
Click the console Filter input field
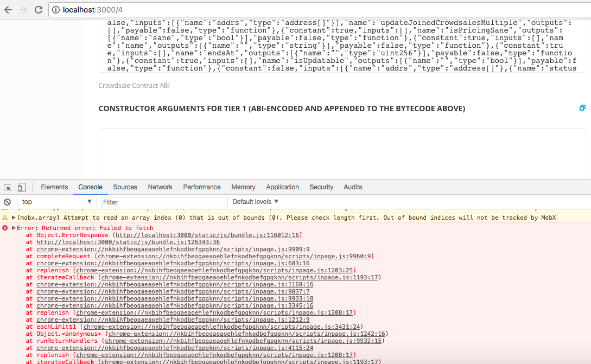coord(164,202)
